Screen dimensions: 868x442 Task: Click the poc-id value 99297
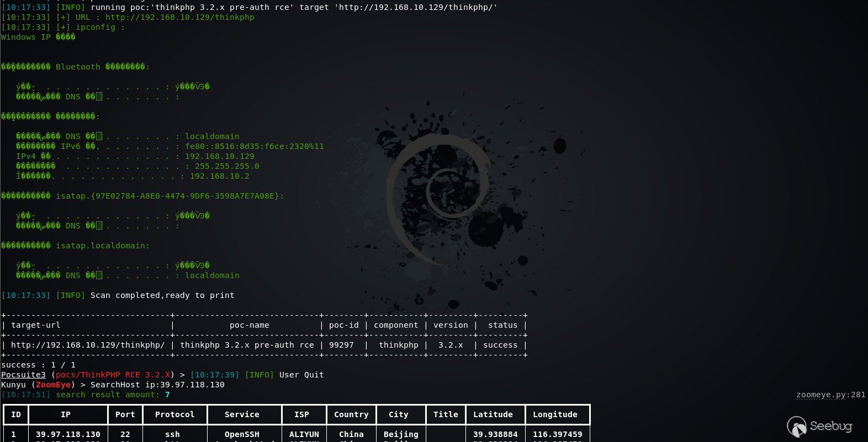click(341, 345)
